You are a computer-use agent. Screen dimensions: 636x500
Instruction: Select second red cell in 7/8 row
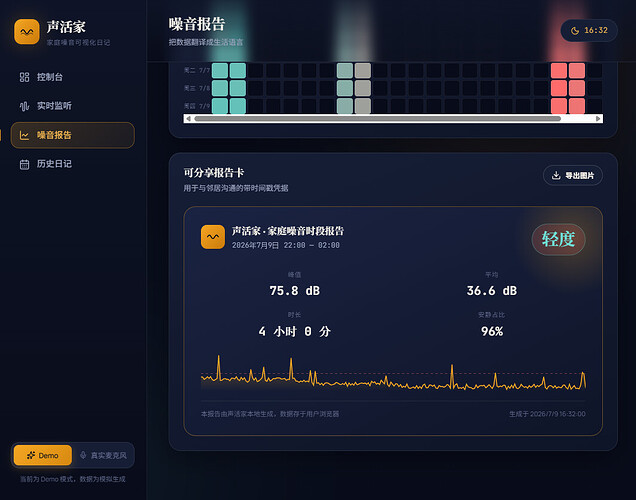(577, 88)
